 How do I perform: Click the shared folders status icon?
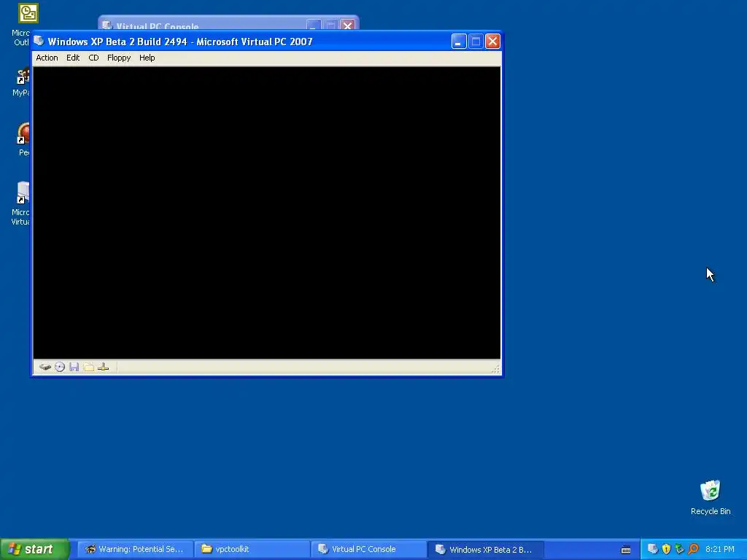(88, 367)
